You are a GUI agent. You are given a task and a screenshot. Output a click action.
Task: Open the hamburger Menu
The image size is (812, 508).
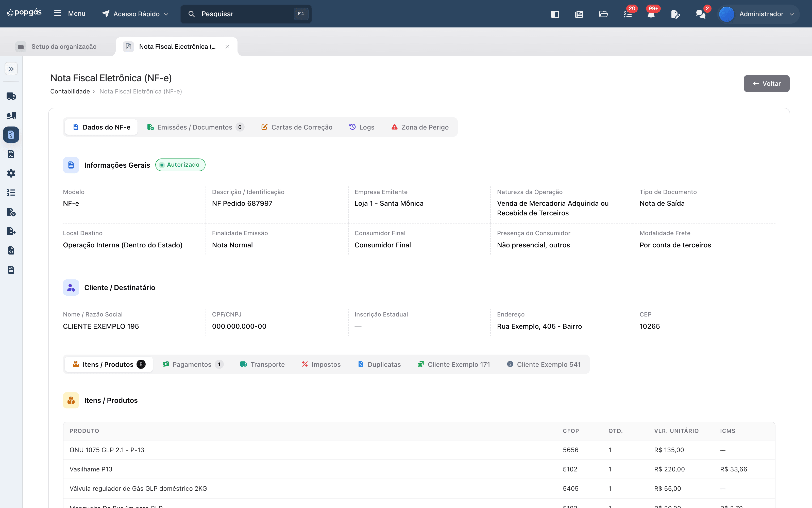pos(70,13)
